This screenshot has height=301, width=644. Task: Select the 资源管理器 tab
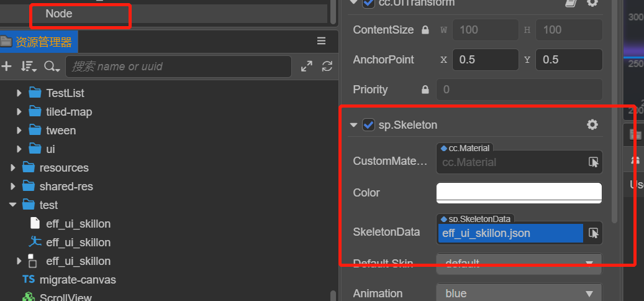[x=39, y=42]
